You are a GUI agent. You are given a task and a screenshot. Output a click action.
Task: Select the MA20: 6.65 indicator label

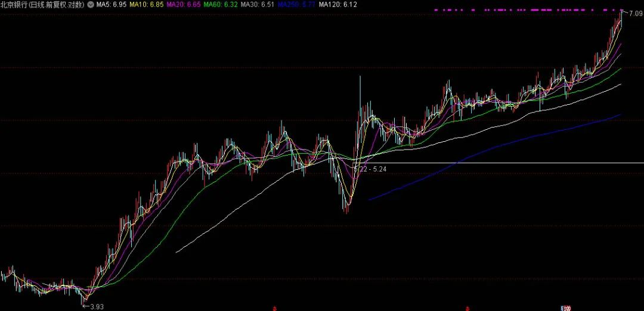tap(184, 5)
